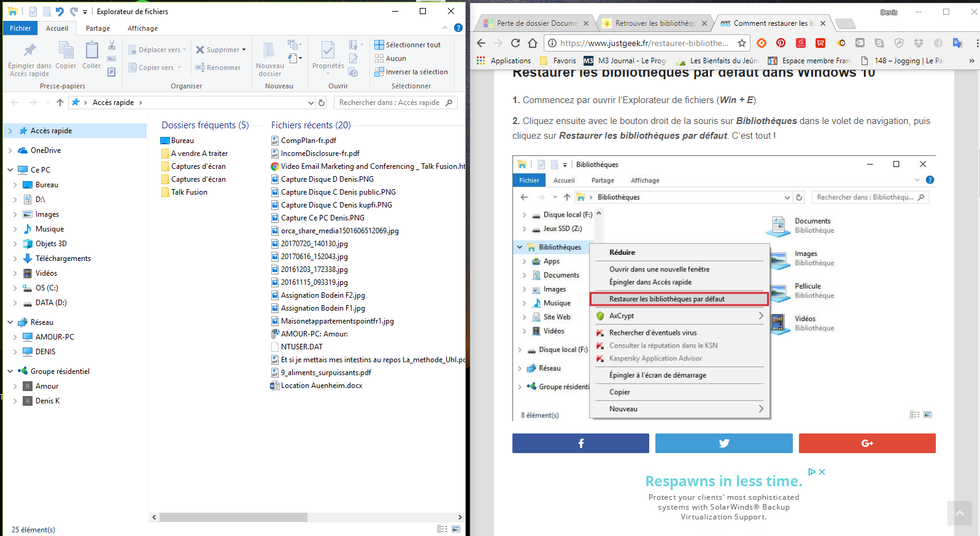
Task: Click the Explorer horizontal scrollbar thumb
Action: [x=233, y=518]
